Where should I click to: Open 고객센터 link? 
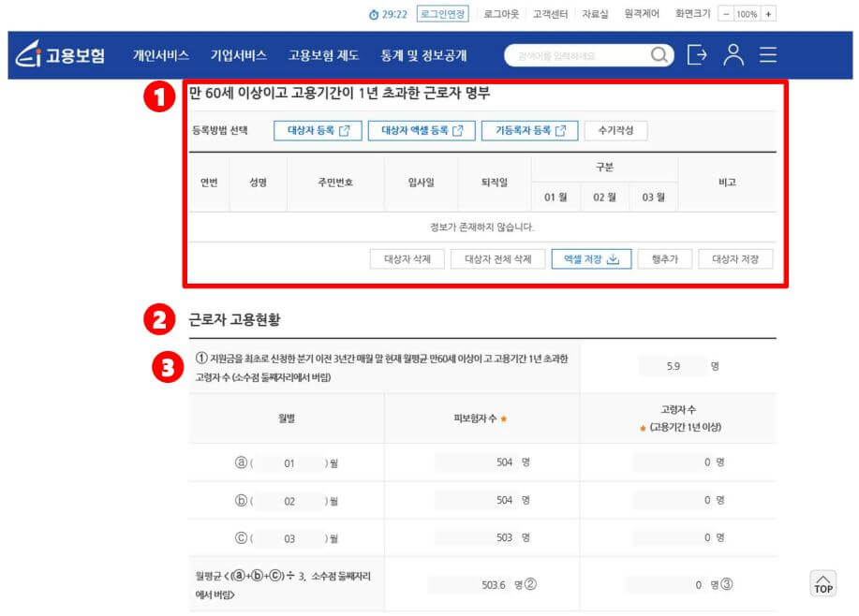coord(550,14)
